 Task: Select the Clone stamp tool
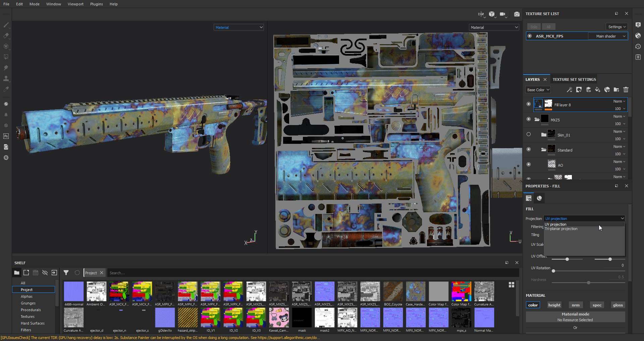coord(6,78)
